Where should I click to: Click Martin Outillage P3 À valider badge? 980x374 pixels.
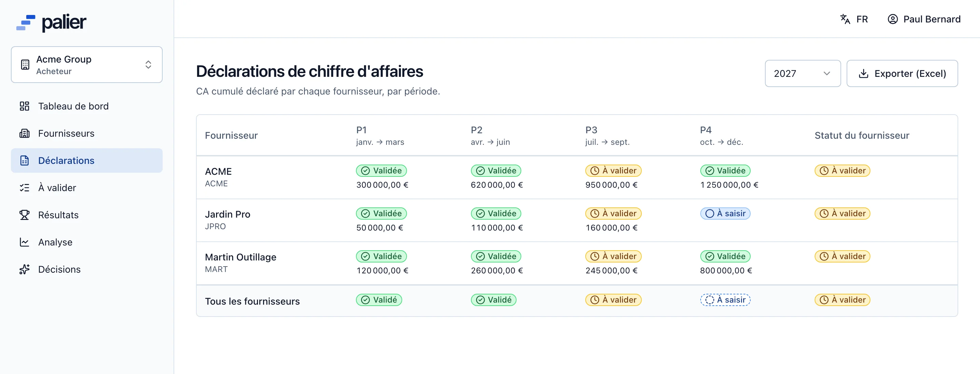pyautogui.click(x=613, y=257)
